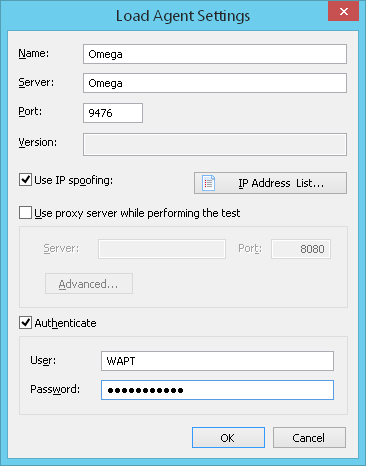
Task: Open the Advanced proxy options button
Action: click(89, 284)
